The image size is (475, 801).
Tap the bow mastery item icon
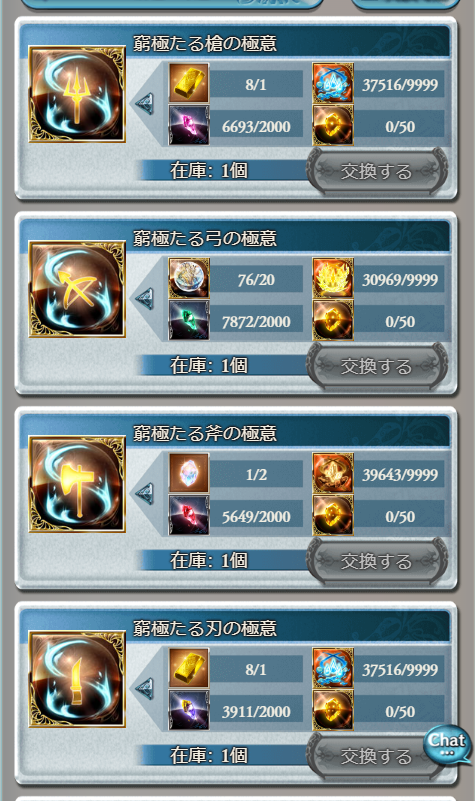pyautogui.click(x=77, y=289)
